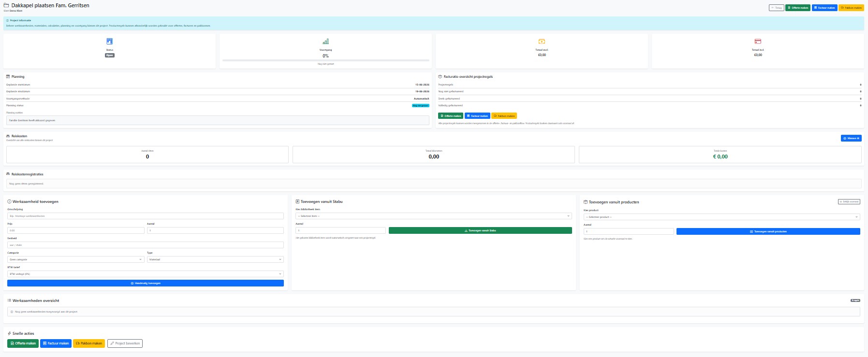Open Bekijk voorraad

click(849, 202)
